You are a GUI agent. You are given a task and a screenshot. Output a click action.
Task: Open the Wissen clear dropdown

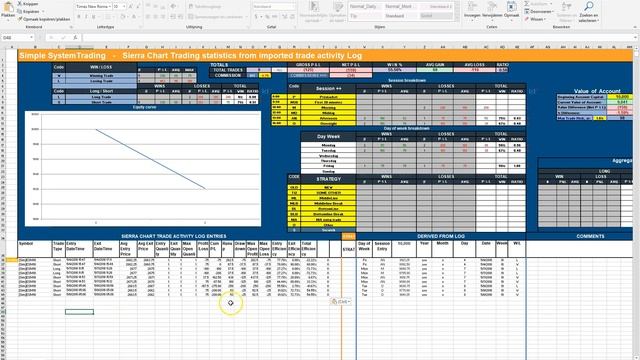pos(545,19)
